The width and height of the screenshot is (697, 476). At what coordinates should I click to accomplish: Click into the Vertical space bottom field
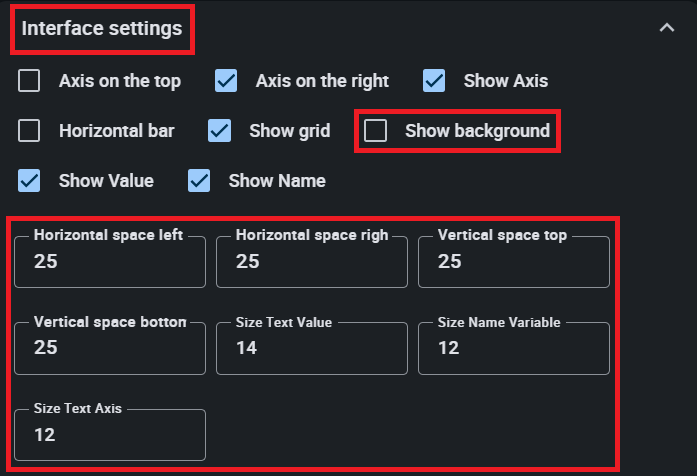pyautogui.click(x=110, y=348)
